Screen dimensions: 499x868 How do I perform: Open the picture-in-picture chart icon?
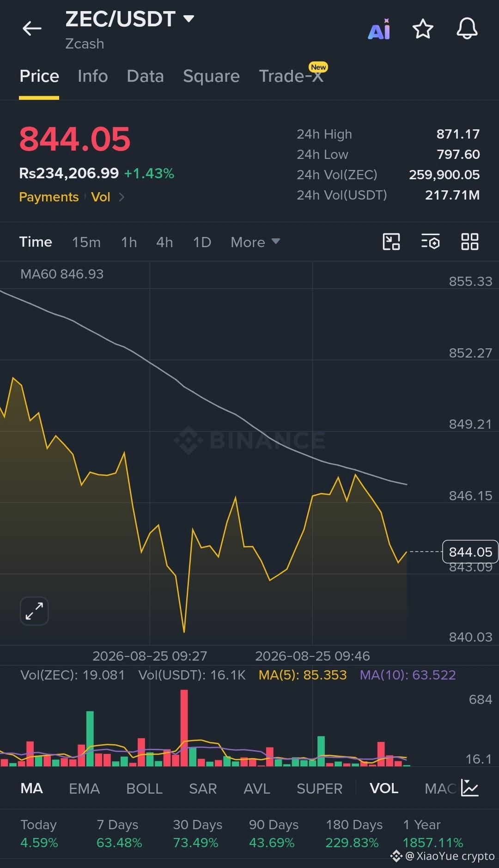click(x=391, y=242)
